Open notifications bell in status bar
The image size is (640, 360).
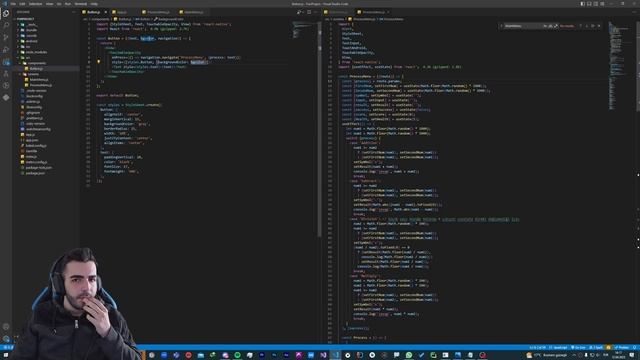pos(634,347)
